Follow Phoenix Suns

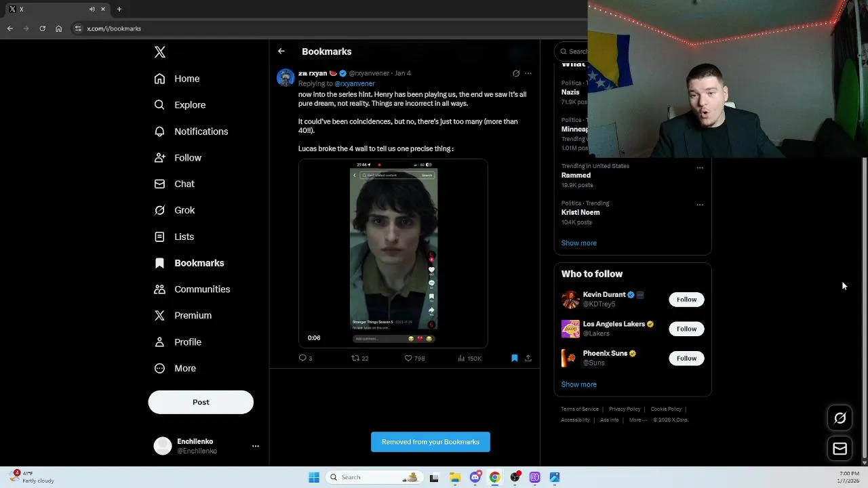(x=686, y=358)
